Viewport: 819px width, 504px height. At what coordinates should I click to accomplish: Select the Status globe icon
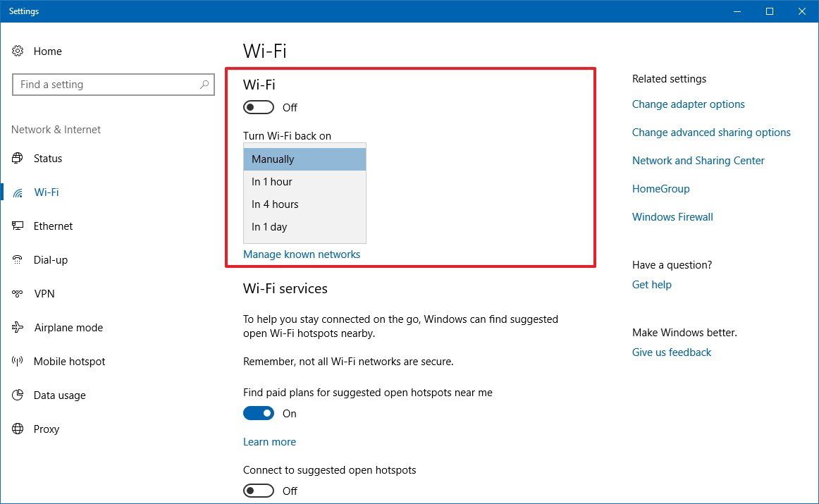(x=17, y=158)
